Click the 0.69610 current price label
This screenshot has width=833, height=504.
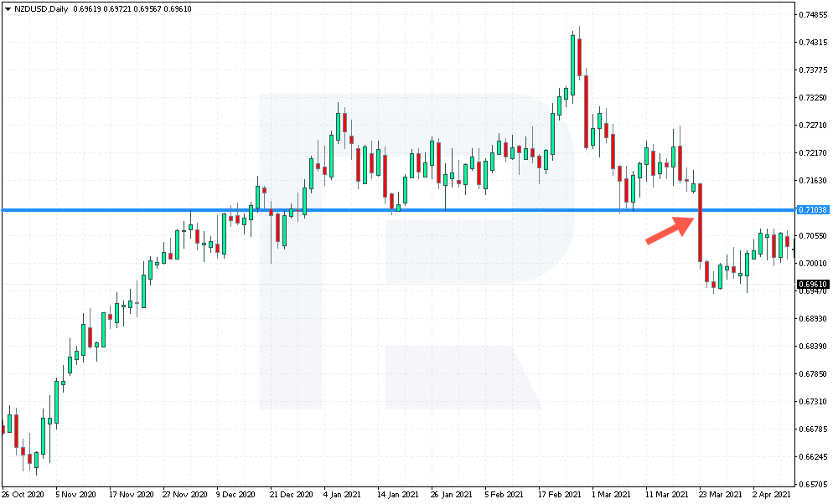[x=813, y=285]
